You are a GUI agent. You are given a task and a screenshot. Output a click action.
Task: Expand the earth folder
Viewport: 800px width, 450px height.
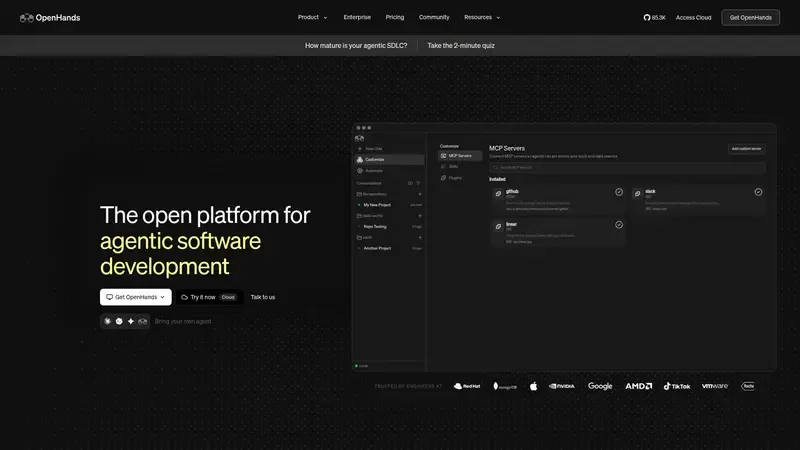[x=366, y=238]
